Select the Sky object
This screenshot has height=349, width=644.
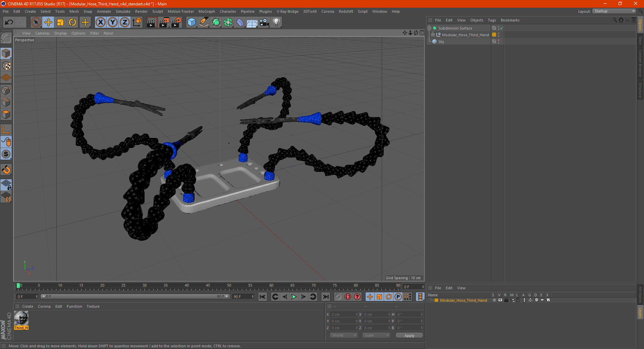[x=441, y=42]
